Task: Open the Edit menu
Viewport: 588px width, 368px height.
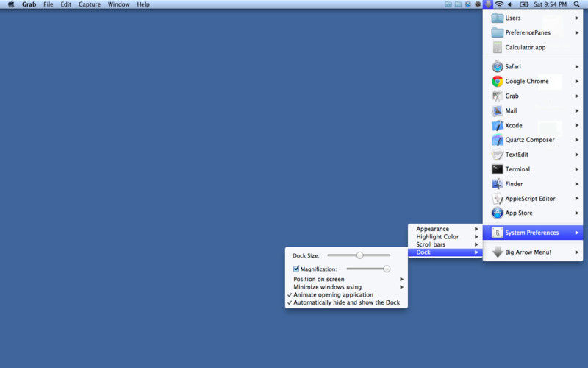Action: (65, 4)
